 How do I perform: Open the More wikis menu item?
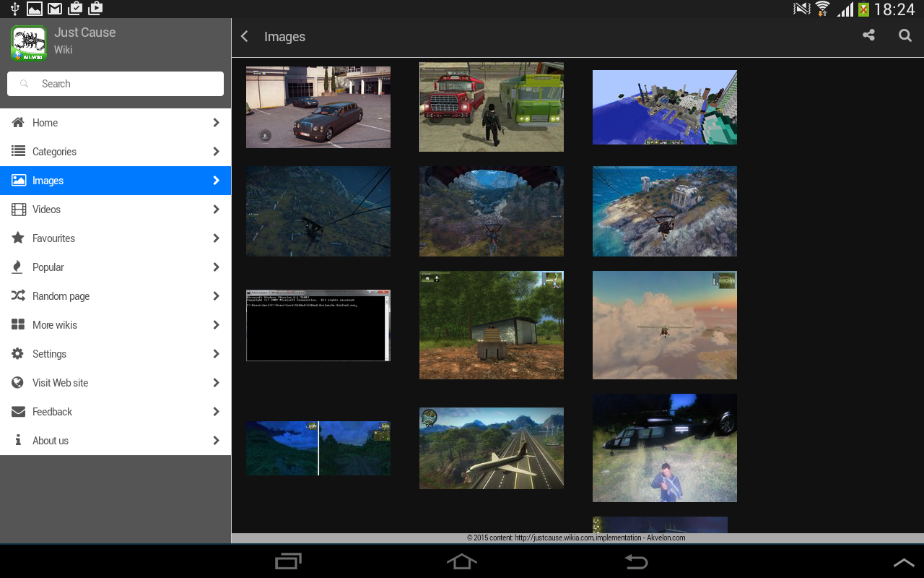[x=115, y=325]
